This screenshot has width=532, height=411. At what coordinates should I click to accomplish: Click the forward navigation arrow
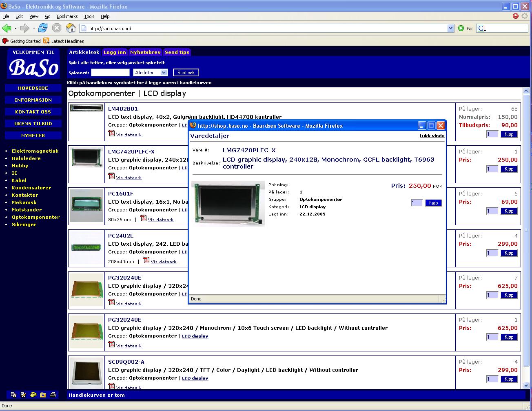(25, 28)
